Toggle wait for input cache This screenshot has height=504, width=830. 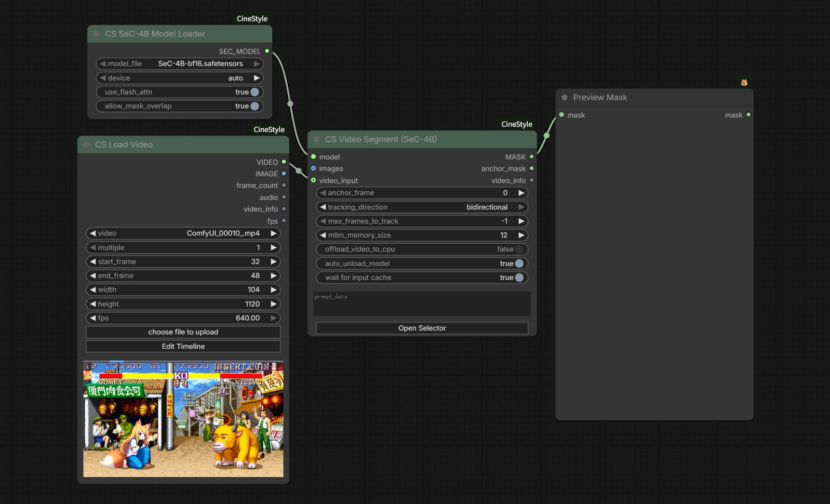519,278
